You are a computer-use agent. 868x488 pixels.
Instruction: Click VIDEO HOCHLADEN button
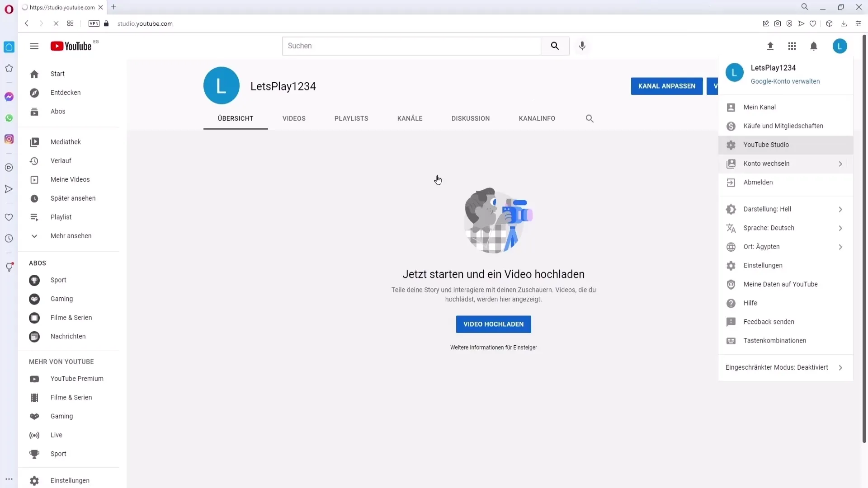coord(494,324)
